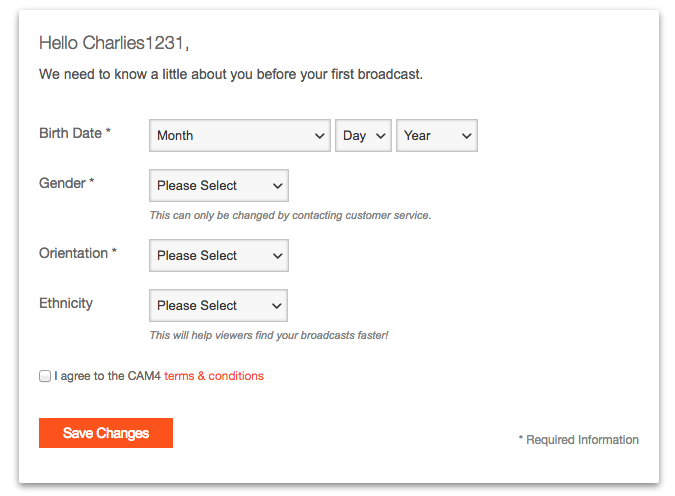The image size is (675, 496).
Task: Expand the Ethnicity Please Select dropdown
Action: [x=218, y=306]
